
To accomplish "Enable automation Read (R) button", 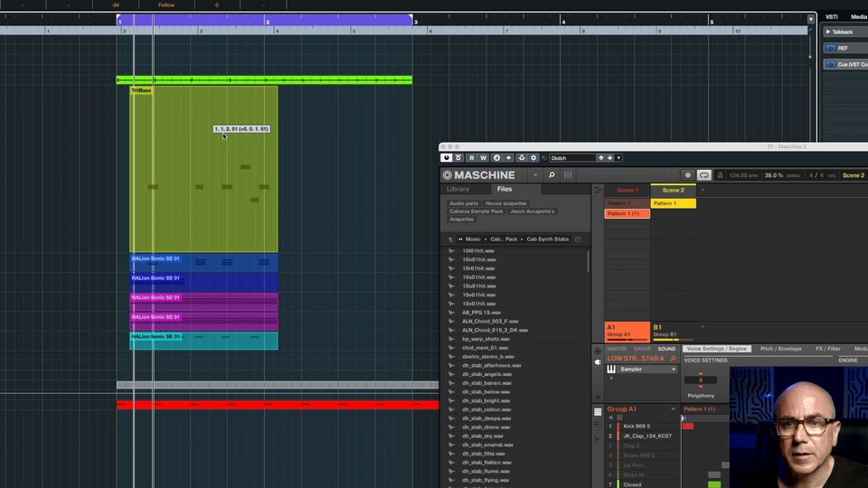I will tap(472, 157).
